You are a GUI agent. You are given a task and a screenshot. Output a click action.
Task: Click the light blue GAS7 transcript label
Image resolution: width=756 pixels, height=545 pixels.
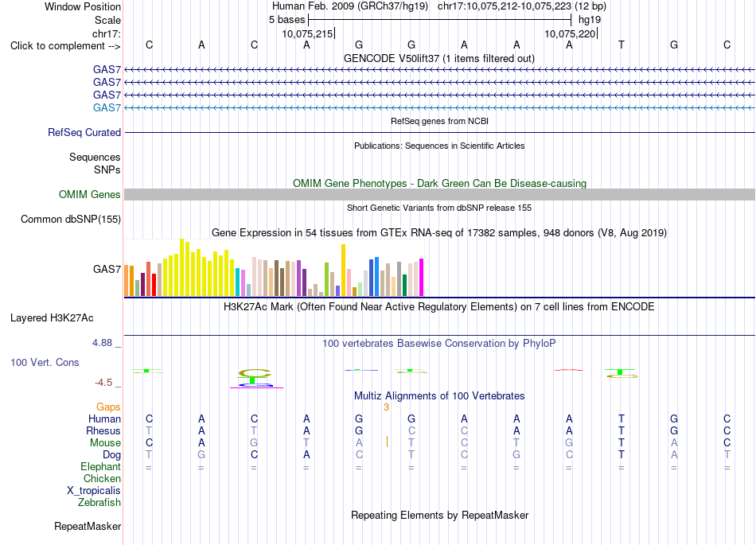(x=107, y=107)
